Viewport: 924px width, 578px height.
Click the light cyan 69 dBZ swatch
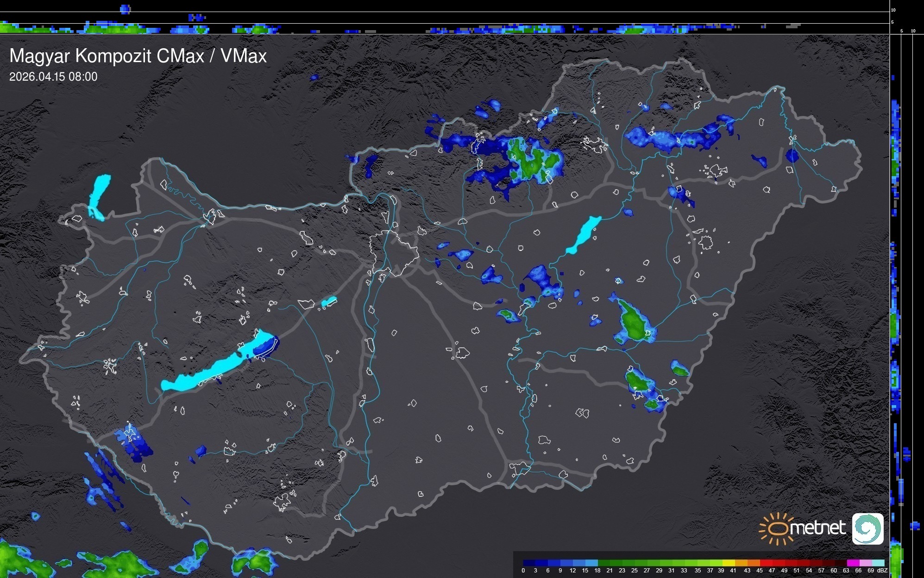pos(878,563)
